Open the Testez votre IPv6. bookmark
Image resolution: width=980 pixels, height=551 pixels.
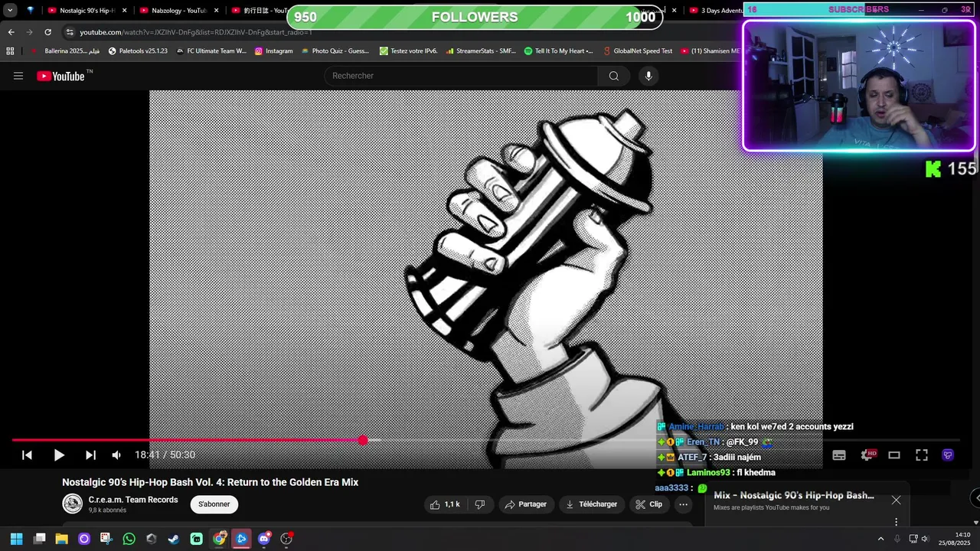pos(409,51)
